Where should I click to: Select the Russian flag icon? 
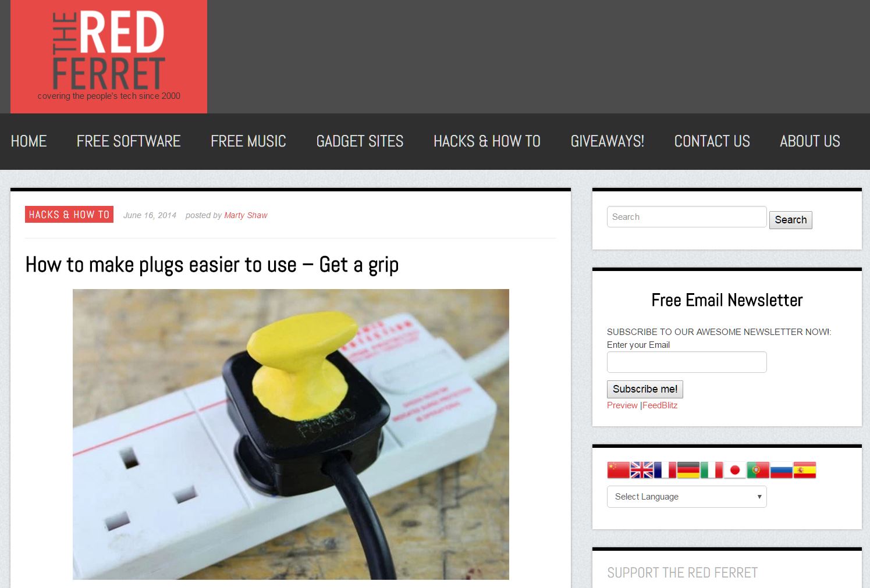pyautogui.click(x=781, y=470)
